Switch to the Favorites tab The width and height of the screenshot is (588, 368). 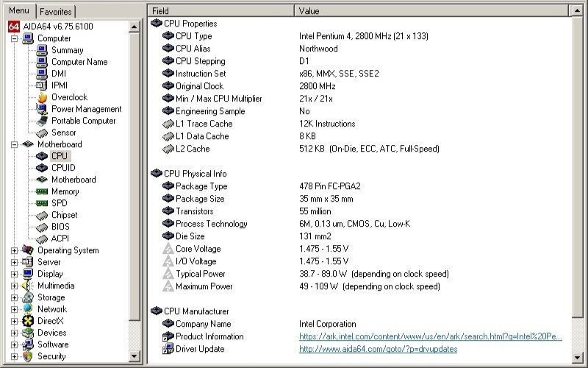pyautogui.click(x=56, y=12)
